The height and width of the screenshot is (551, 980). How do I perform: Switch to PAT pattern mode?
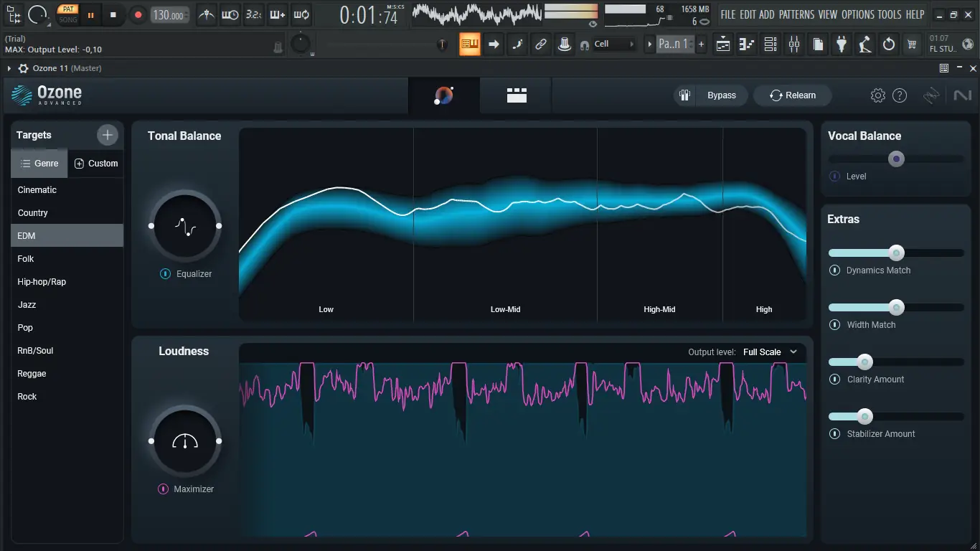pyautogui.click(x=68, y=9)
